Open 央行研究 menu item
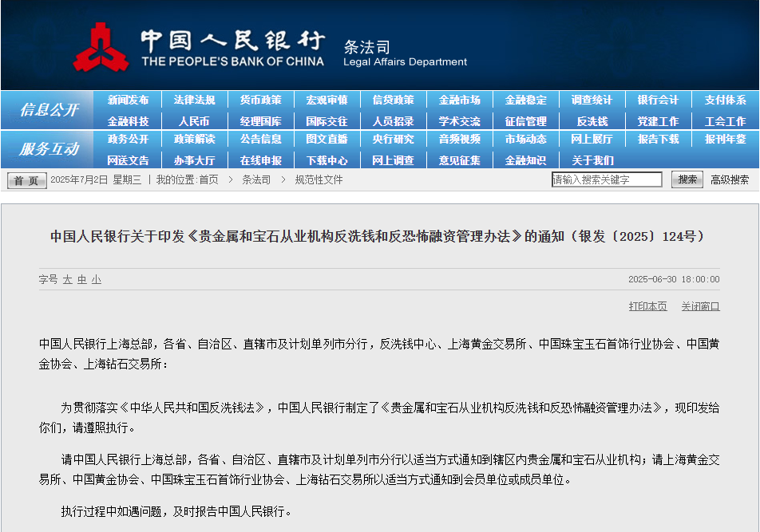Viewport: 760px width, 532px height. [393, 139]
